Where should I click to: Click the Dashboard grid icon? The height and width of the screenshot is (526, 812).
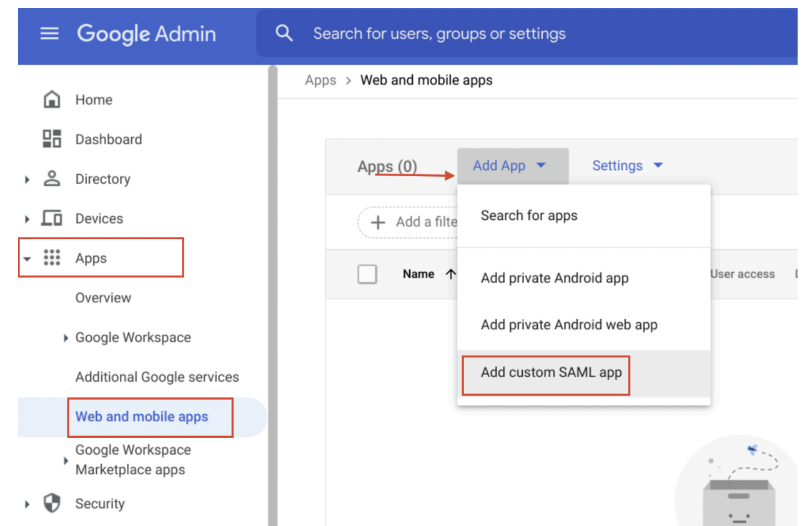[51, 139]
